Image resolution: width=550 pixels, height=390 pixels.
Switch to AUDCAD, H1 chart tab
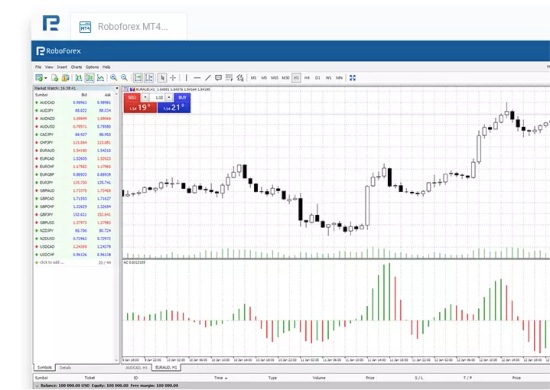pos(136,368)
